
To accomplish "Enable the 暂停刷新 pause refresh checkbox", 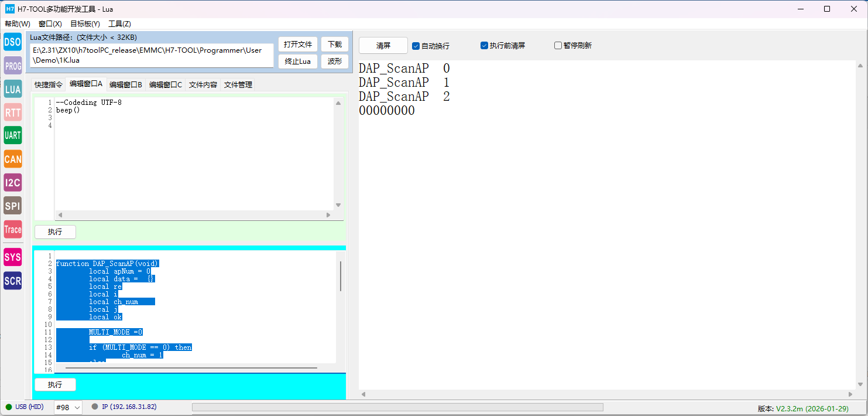I will [x=558, y=46].
